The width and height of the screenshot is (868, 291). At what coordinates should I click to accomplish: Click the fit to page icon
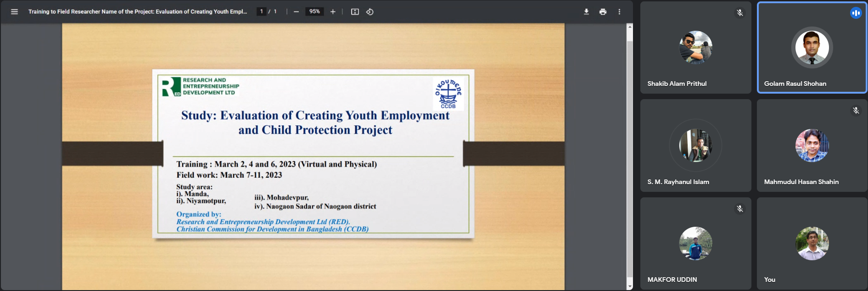(x=355, y=11)
